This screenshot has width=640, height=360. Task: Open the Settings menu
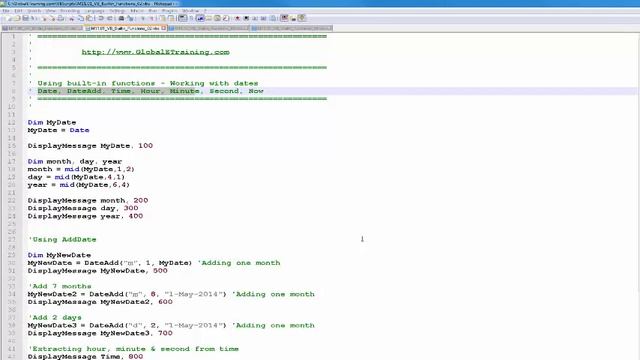pos(117,11)
